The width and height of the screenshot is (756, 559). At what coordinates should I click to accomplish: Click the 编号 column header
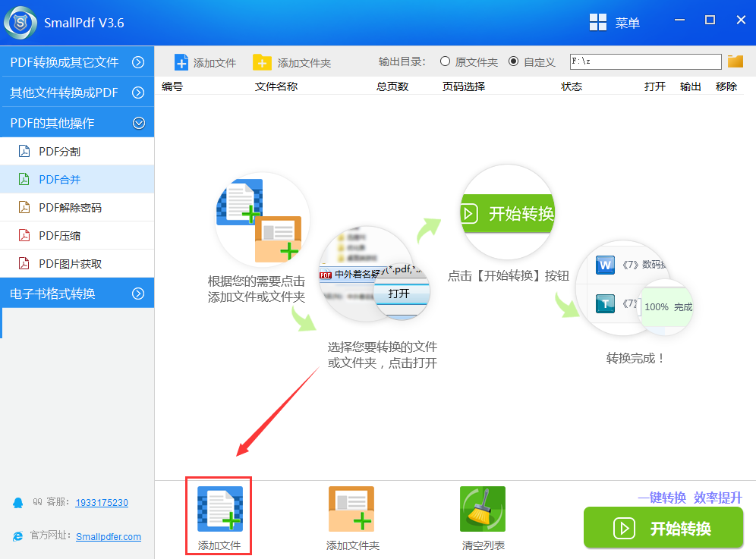click(172, 86)
